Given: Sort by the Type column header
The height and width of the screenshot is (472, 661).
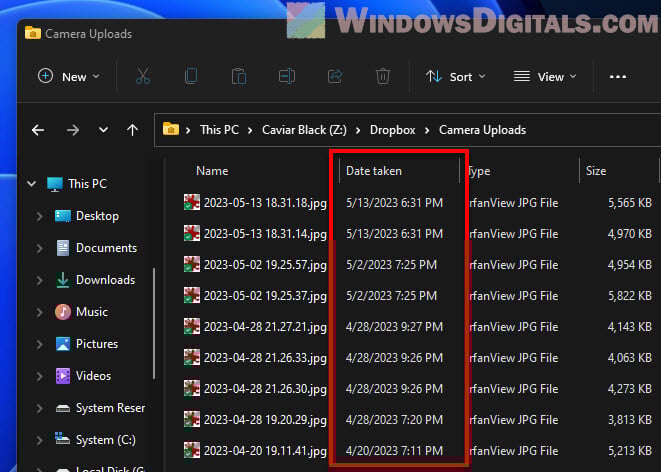Looking at the screenshot, I should [x=480, y=171].
